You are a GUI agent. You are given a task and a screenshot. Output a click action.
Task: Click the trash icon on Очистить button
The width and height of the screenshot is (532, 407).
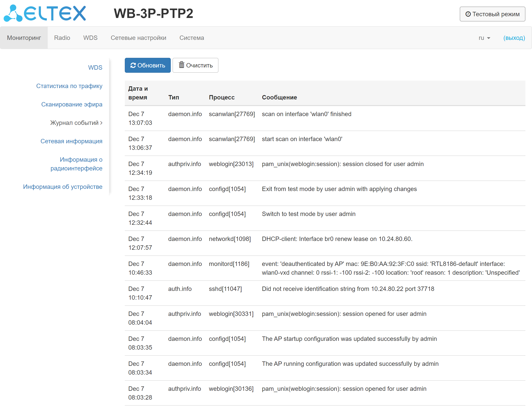tap(181, 65)
